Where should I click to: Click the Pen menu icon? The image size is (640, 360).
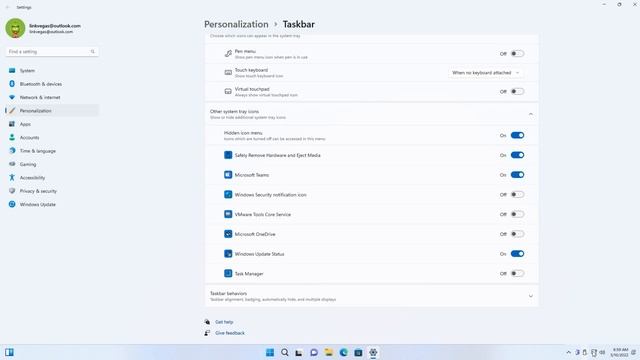pyautogui.click(x=228, y=53)
